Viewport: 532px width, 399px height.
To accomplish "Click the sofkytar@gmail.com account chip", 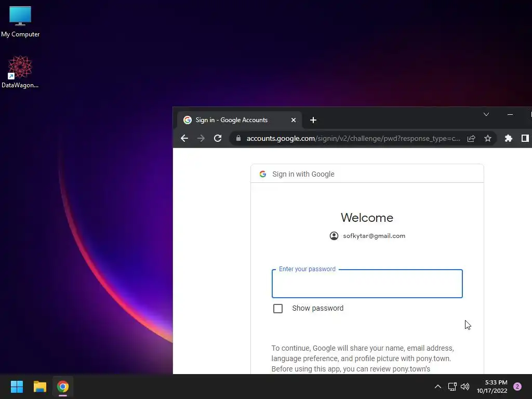I will 367,236.
